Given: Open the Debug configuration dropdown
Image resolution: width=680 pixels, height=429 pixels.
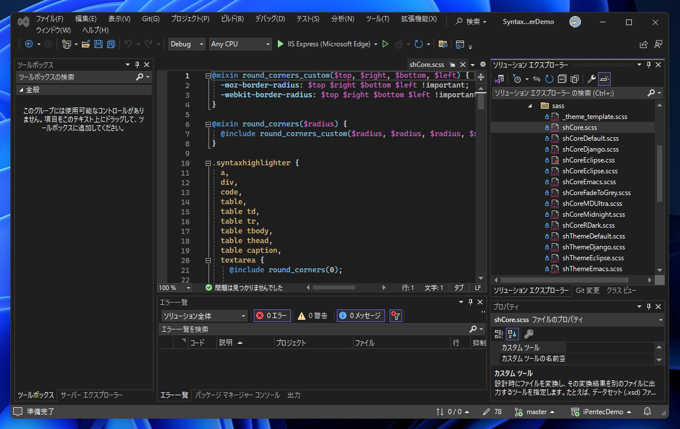Looking at the screenshot, I should point(186,44).
